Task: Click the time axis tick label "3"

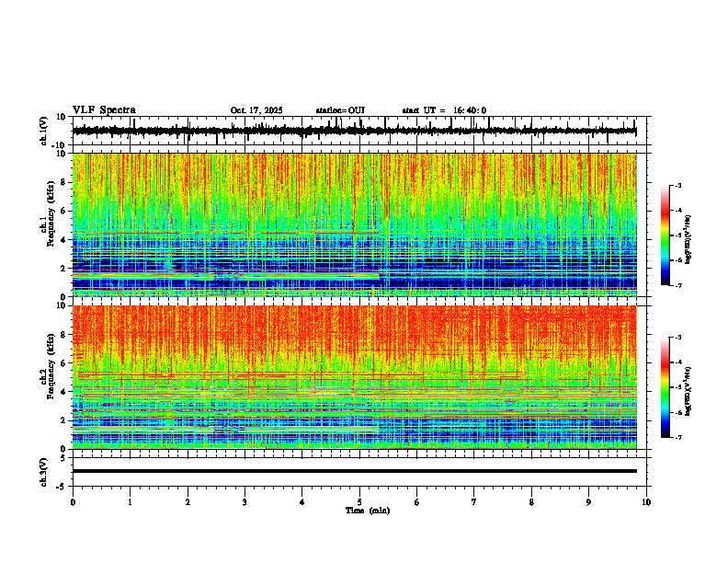Action: point(245,502)
